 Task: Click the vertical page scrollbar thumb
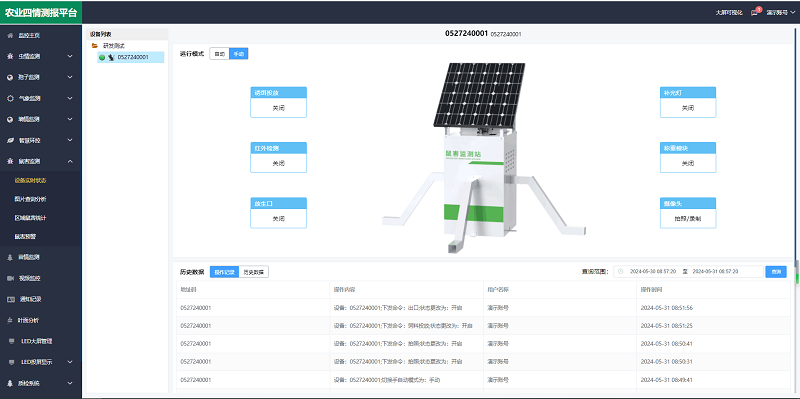pyautogui.click(x=797, y=272)
